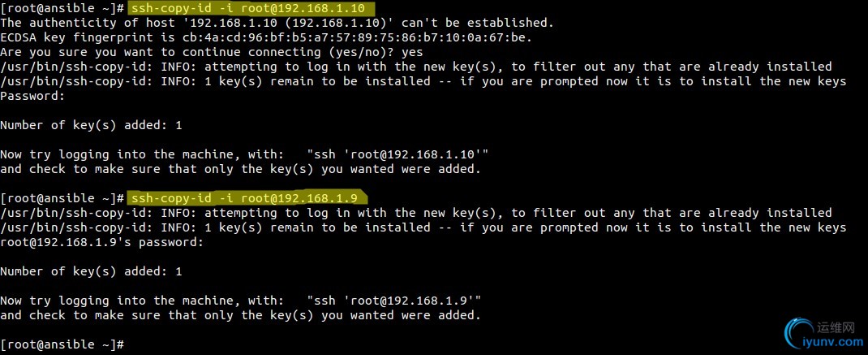The width and height of the screenshot is (868, 355).
Task: Click first 'Number of key(s) added: 1' line
Action: (x=91, y=125)
